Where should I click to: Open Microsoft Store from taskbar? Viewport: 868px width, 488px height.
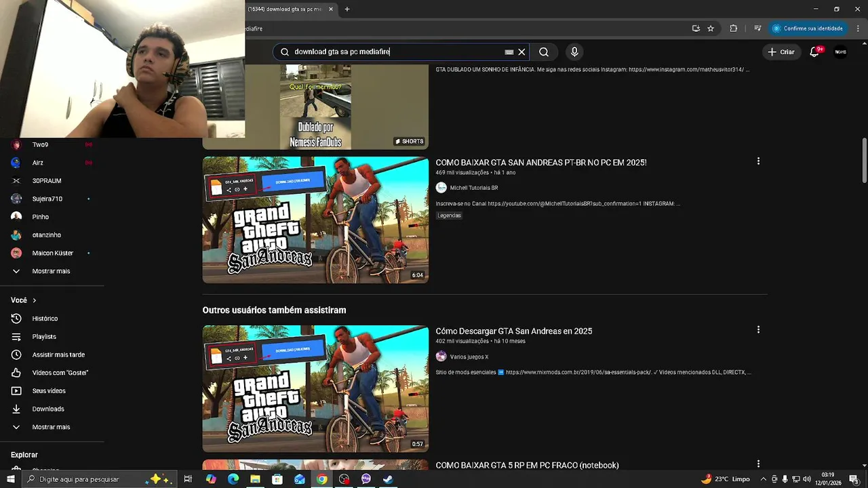click(277, 479)
